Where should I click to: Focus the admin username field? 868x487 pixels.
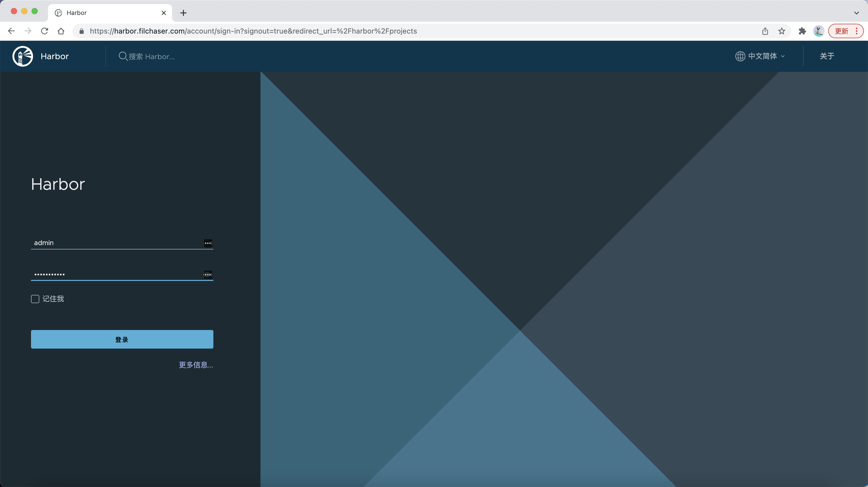pos(114,243)
